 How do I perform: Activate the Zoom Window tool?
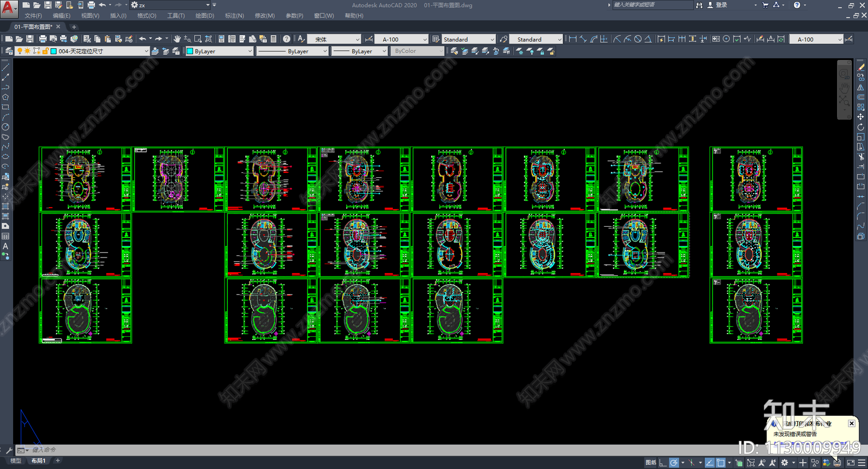click(198, 39)
